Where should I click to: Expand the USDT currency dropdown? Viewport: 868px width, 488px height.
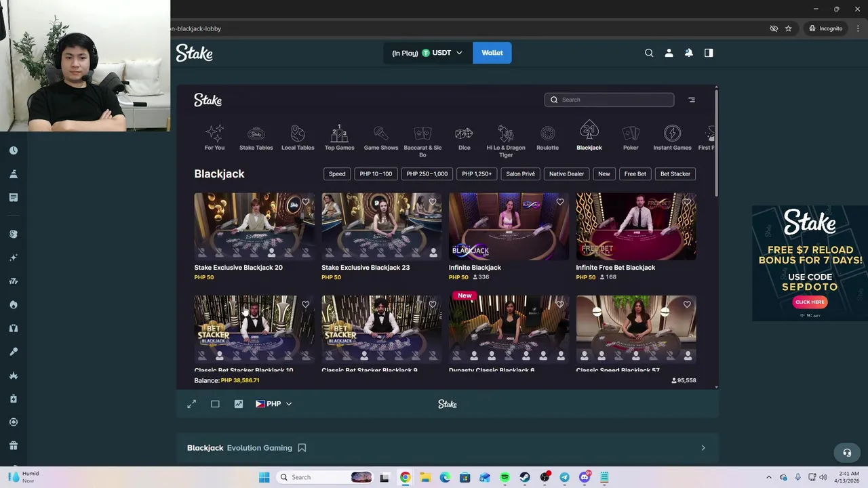427,53
